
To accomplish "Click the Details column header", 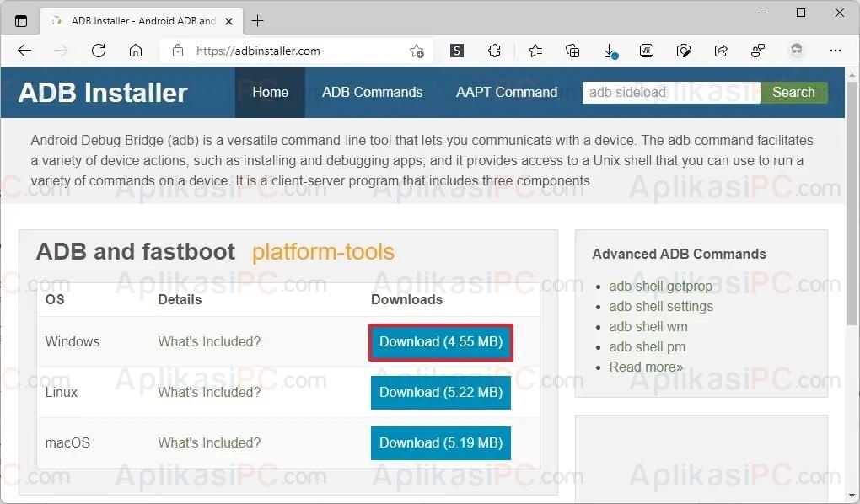I will tap(180, 299).
